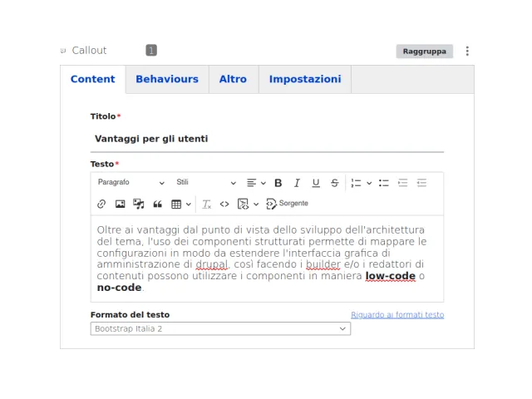Expand the code block language arrow

tap(256, 204)
